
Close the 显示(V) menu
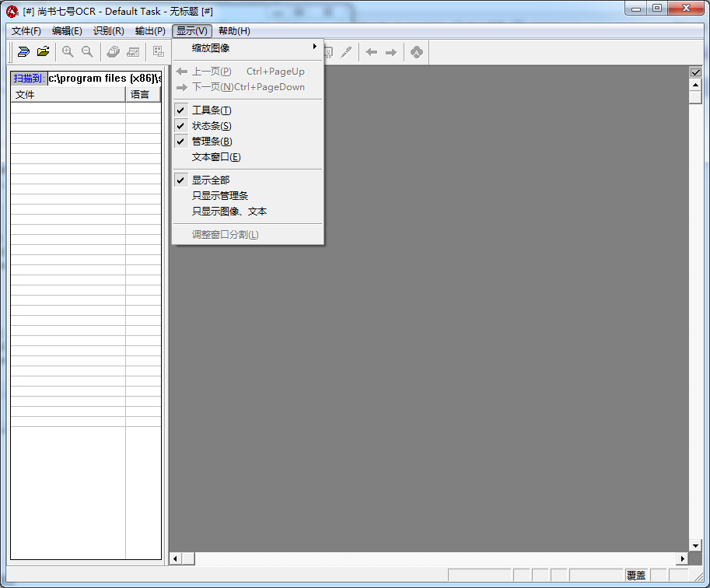coord(192,31)
